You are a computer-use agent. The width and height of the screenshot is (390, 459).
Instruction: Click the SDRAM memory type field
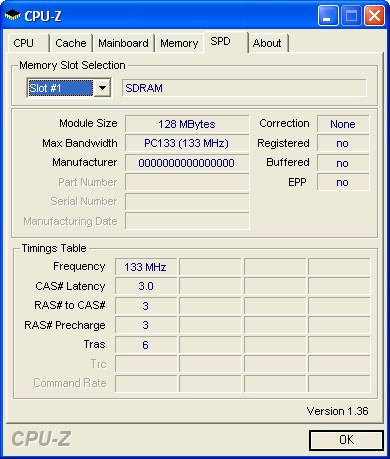click(244, 88)
